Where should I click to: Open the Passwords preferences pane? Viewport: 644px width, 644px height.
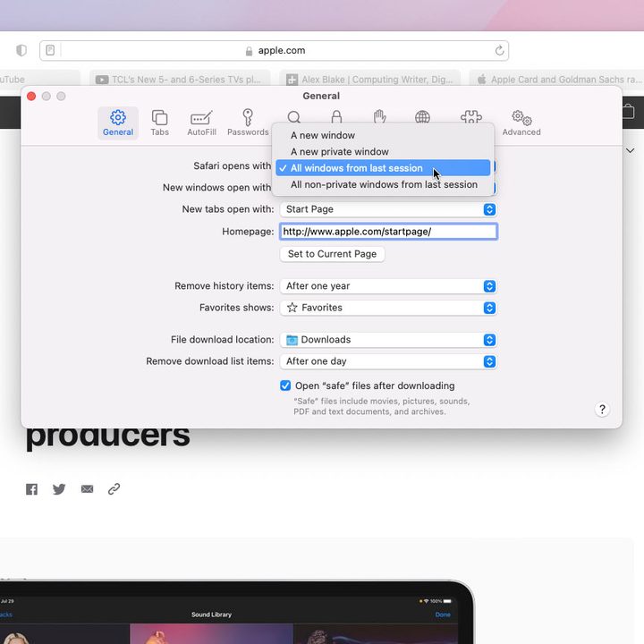(x=248, y=123)
